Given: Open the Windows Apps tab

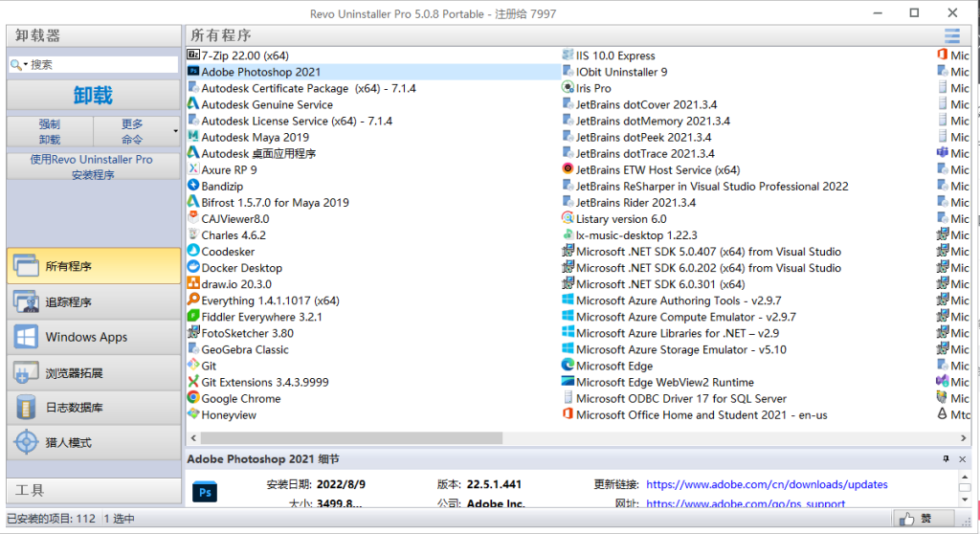Looking at the screenshot, I should tap(94, 337).
